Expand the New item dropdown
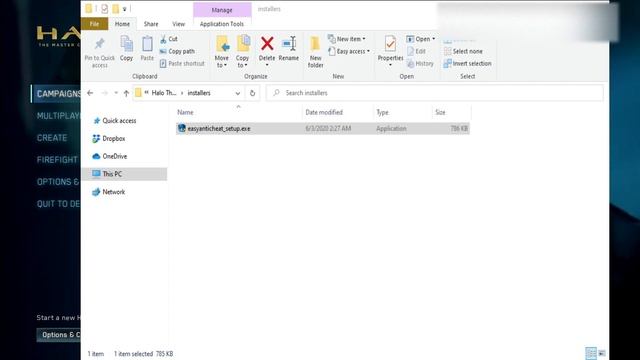The image size is (640, 360). point(347,39)
